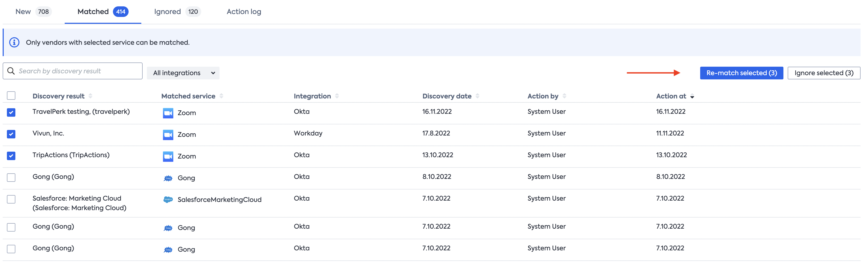Click the search magnifier icon

pos(11,71)
